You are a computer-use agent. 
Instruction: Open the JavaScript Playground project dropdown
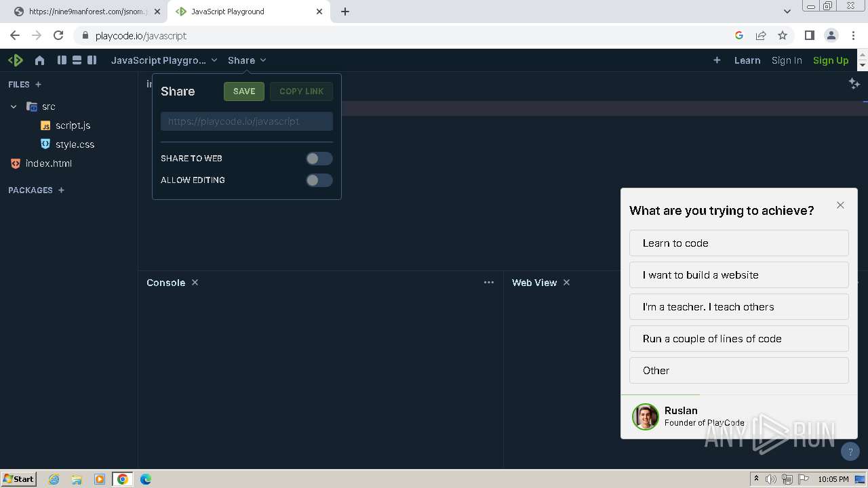pyautogui.click(x=164, y=60)
